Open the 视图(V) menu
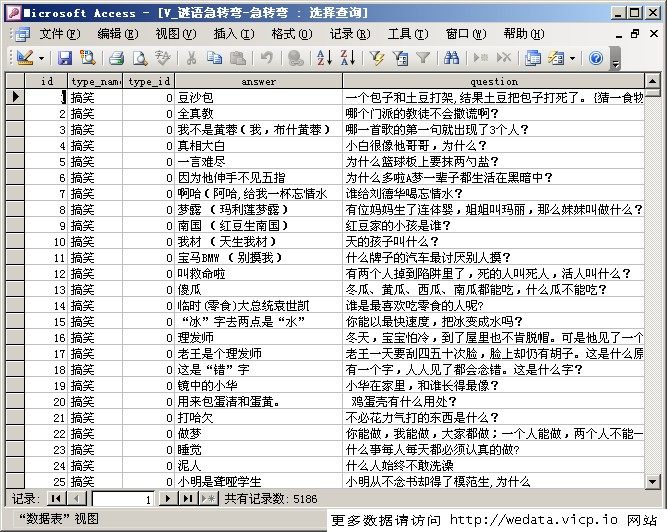The image size is (667, 532). pyautogui.click(x=176, y=34)
